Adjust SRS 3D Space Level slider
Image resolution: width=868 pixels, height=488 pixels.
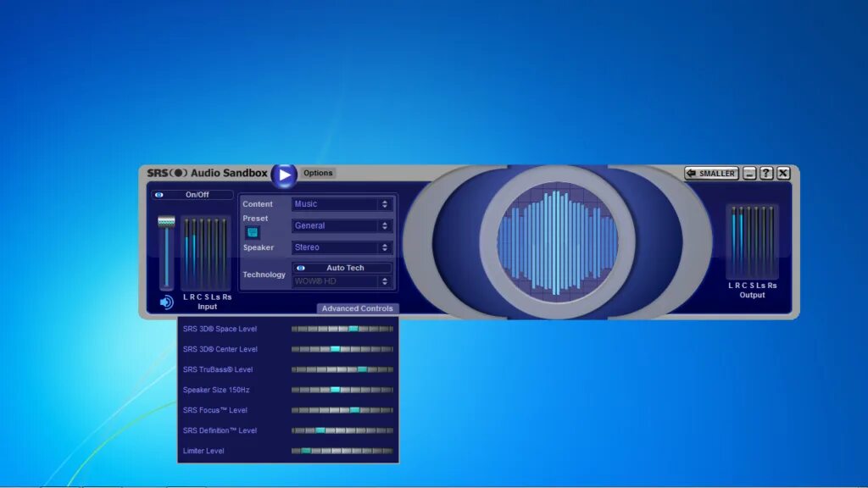point(342,329)
